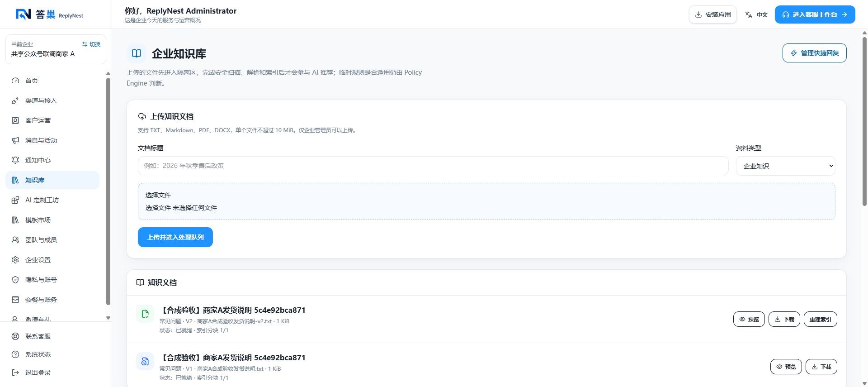868x387 pixels.
Task: Click the 联系客服 lifebuoy icon
Action: click(x=15, y=336)
